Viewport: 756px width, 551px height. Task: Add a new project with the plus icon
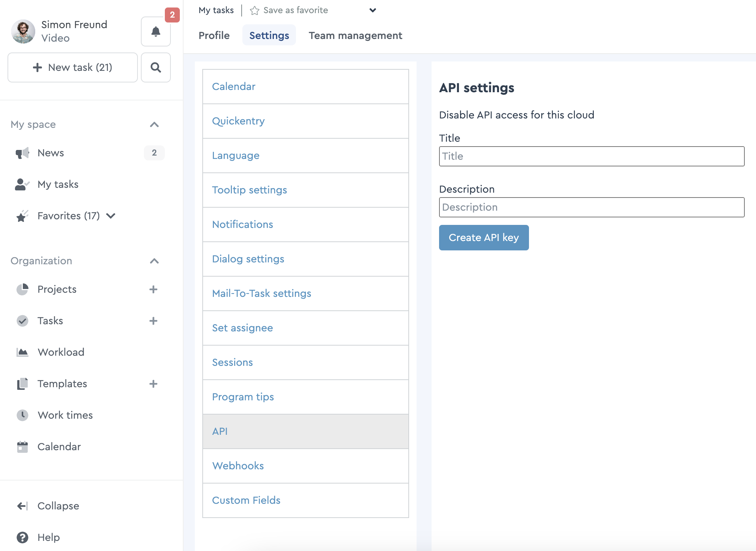click(x=153, y=289)
